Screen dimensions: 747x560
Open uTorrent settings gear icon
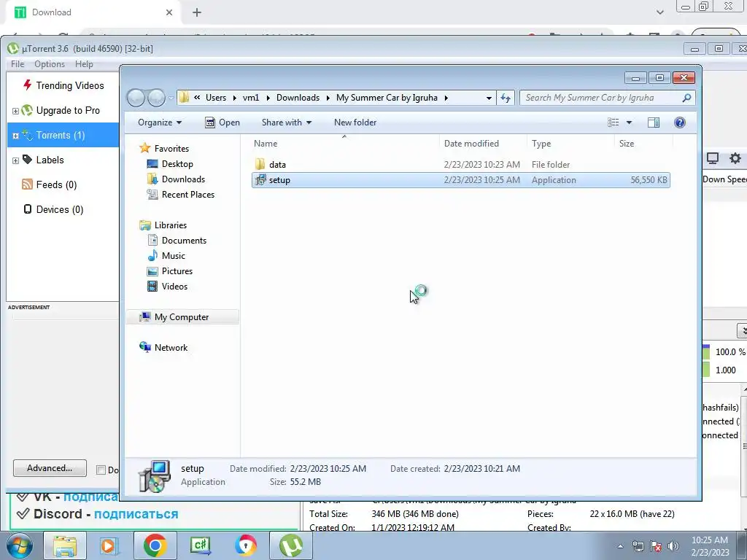735,158
